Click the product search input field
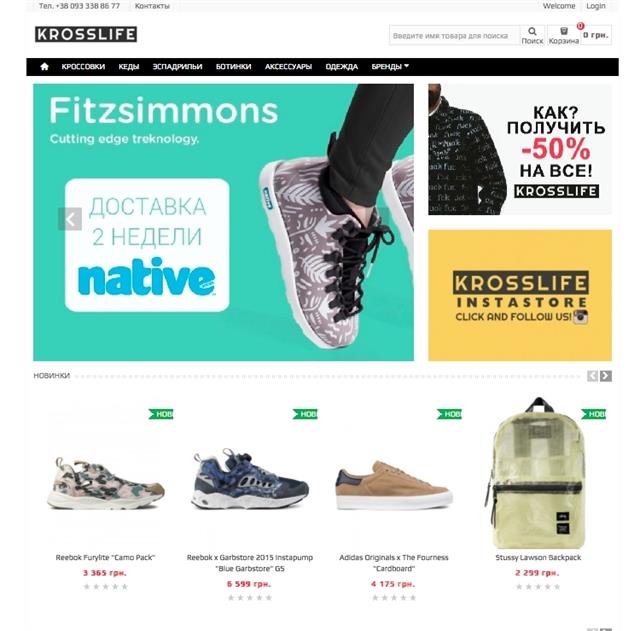 (x=454, y=36)
